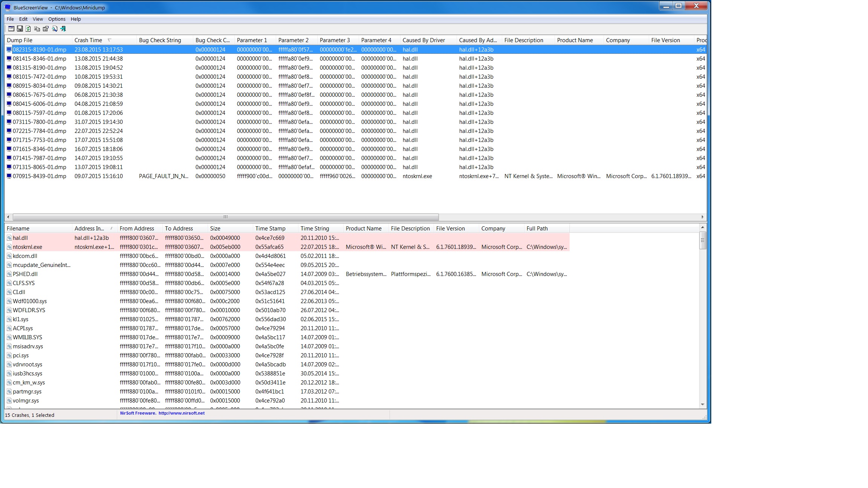The image size is (868, 488).
Task: Sort by Crash Time column header
Action: pyautogui.click(x=88, y=40)
